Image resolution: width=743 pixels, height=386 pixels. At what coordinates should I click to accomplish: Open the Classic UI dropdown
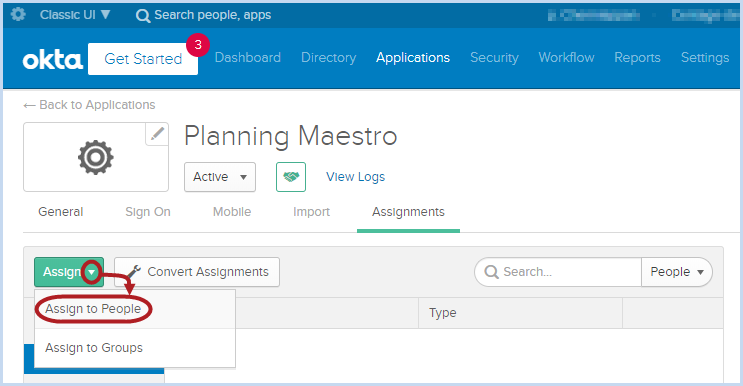coord(75,15)
